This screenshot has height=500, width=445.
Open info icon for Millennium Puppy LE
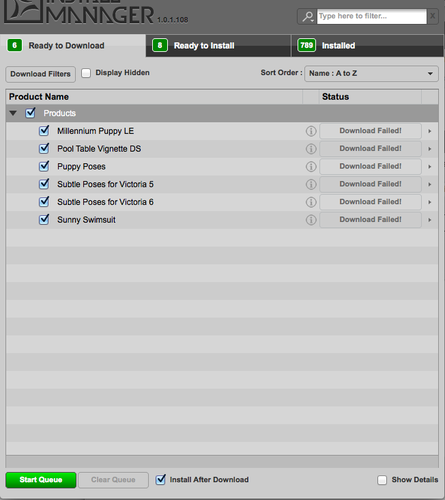click(x=311, y=131)
